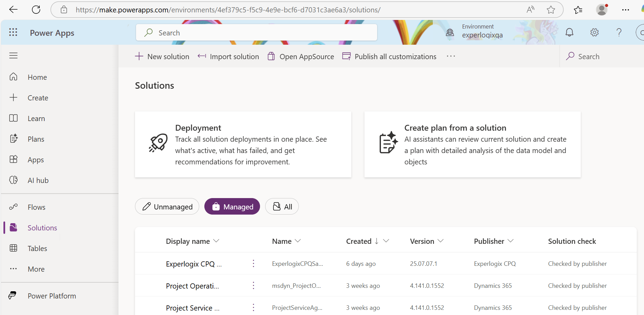Open the browser profile avatar
The image size is (644, 315).
[x=602, y=10]
